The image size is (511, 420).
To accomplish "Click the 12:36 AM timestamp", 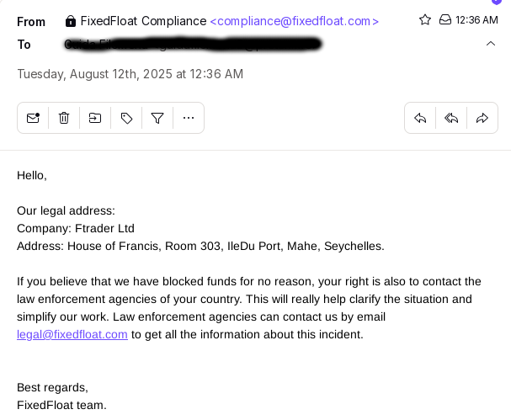I will [x=476, y=20].
